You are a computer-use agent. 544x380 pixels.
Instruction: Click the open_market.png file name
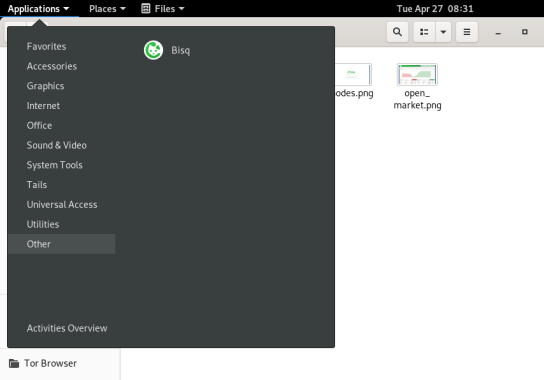(x=417, y=99)
